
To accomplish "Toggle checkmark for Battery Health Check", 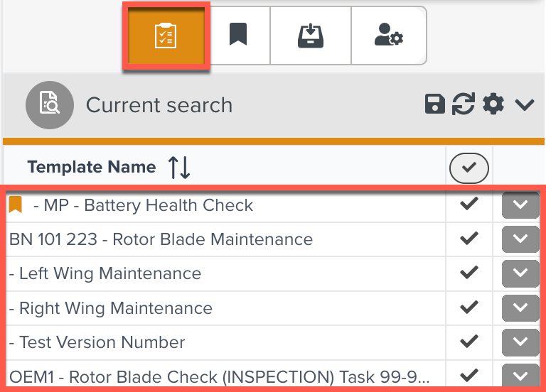I will click(x=469, y=205).
